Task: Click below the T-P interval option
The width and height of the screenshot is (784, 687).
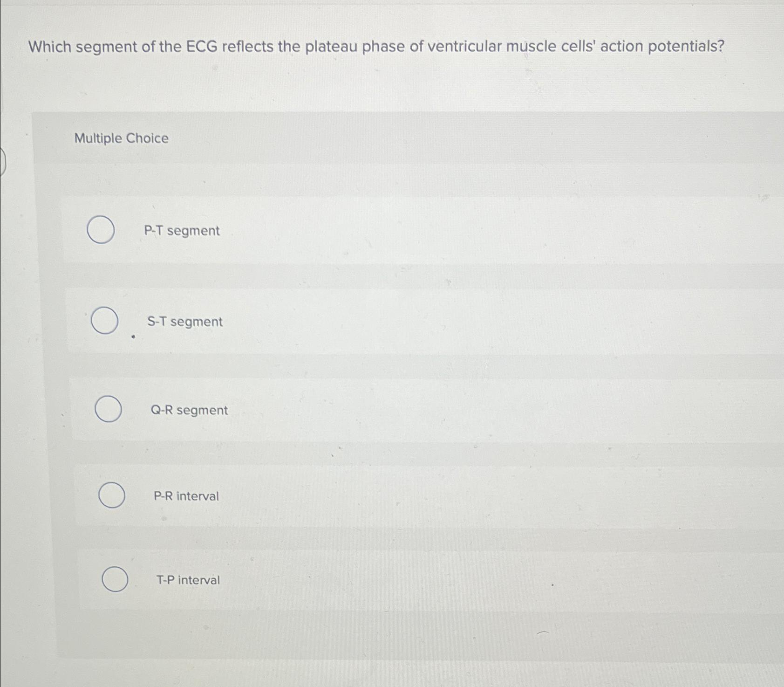Action: 326,643
